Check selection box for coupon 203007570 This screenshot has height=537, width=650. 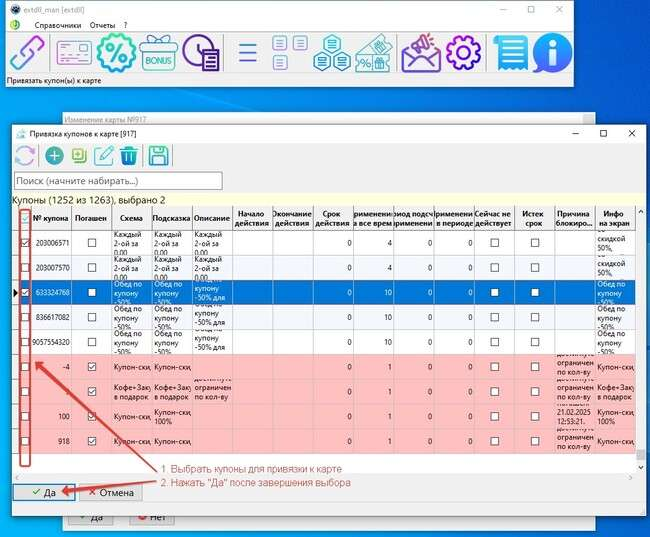[x=26, y=268]
